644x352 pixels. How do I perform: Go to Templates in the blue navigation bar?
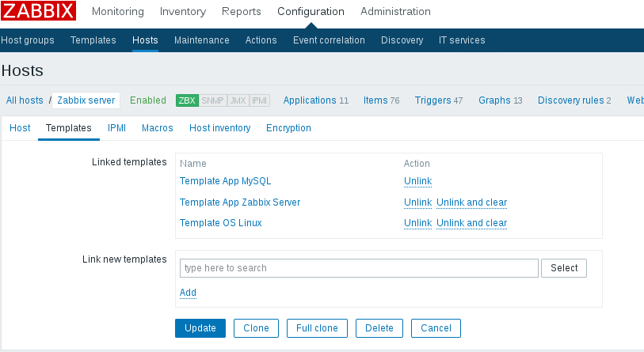(93, 40)
